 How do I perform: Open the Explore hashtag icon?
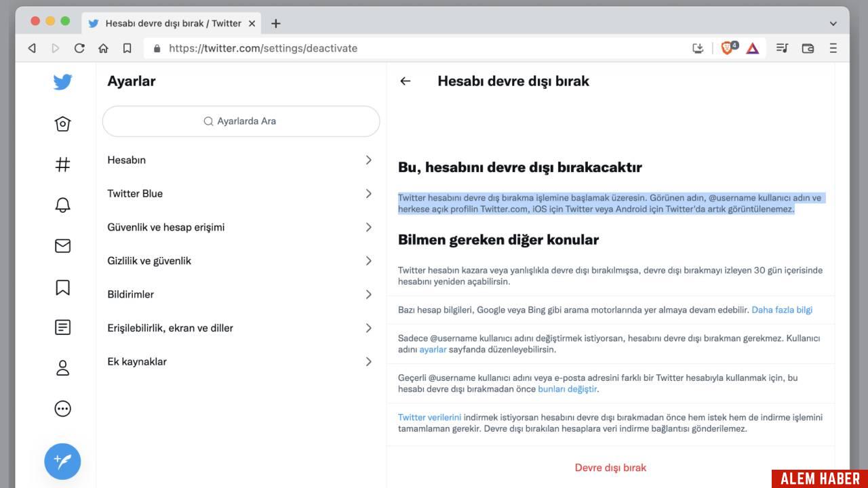coord(62,164)
